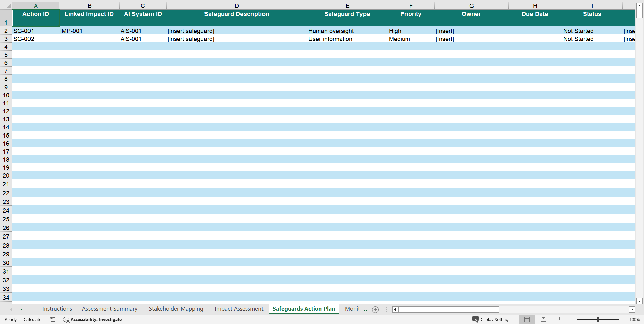644x324 pixels.
Task: Switch to Normal view
Action: tap(527, 319)
